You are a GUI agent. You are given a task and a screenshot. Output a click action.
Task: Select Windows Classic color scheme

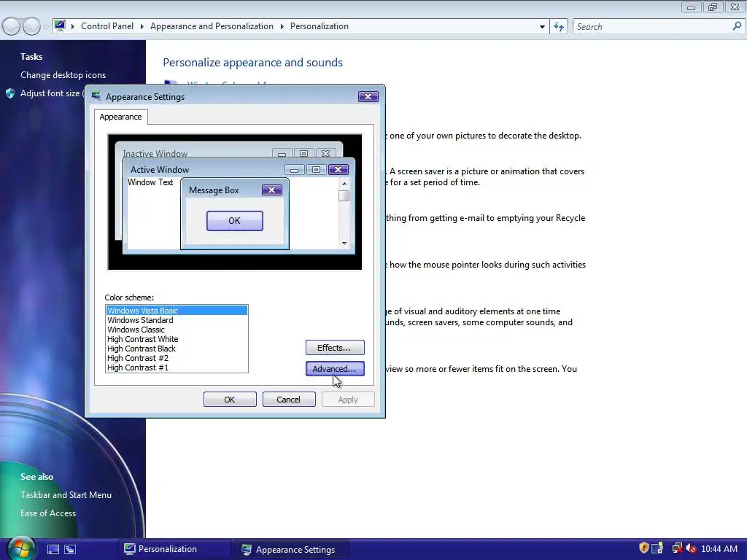click(177, 330)
